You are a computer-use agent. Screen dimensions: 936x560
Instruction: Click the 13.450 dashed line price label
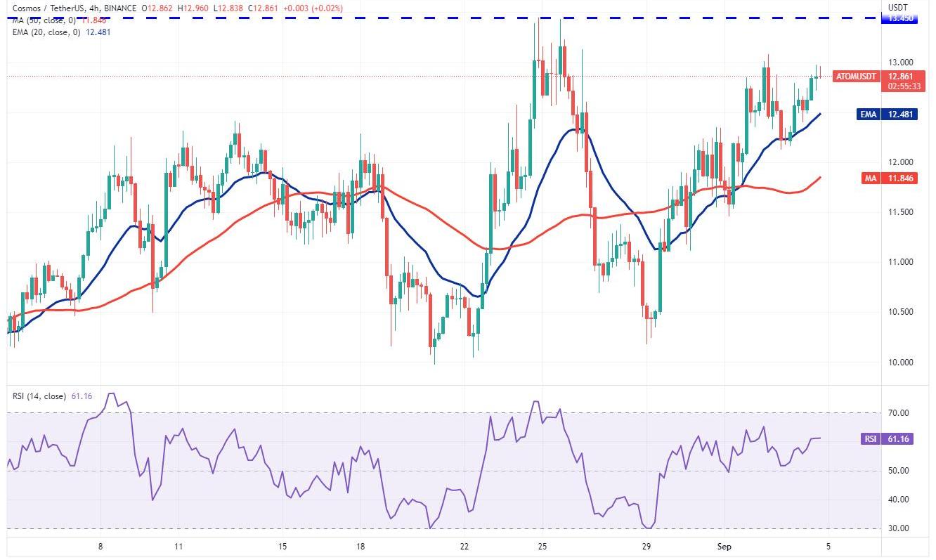pos(900,19)
